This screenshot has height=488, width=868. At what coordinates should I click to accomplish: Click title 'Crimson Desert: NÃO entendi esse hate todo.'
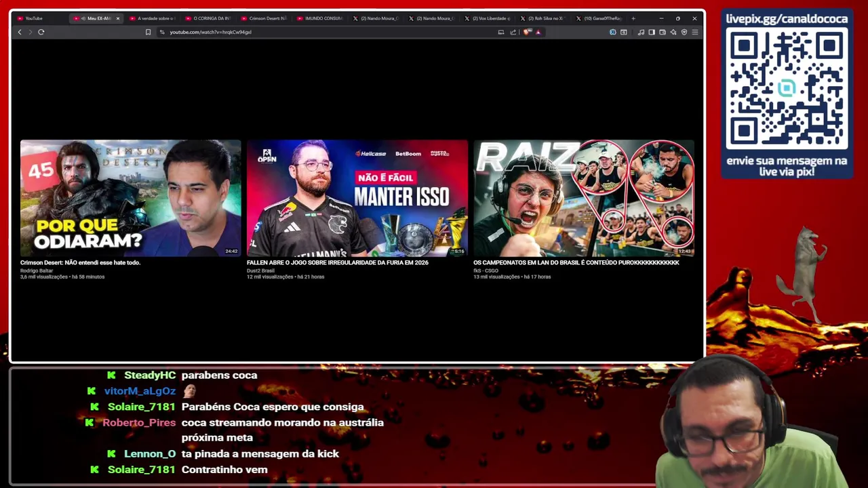tap(80, 262)
